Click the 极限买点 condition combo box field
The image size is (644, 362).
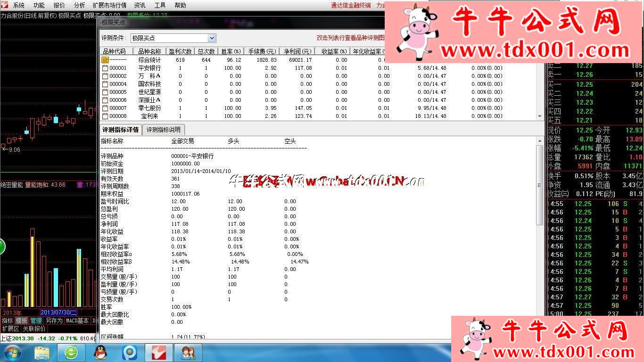point(173,38)
